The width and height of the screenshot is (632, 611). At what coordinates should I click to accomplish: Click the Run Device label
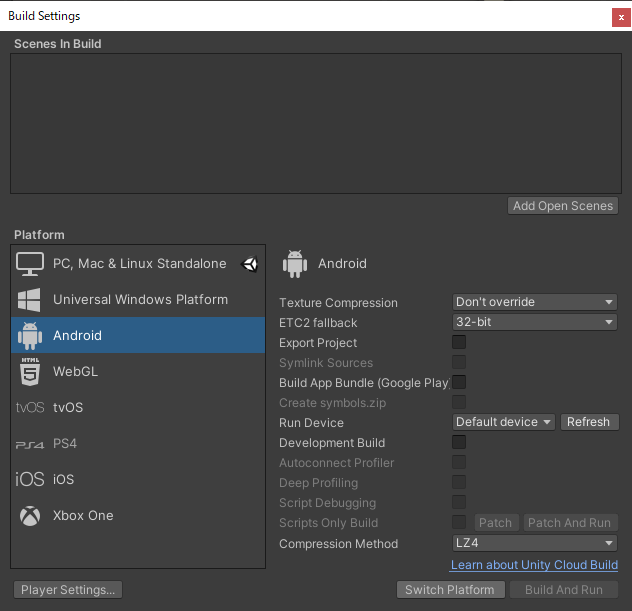[312, 423]
